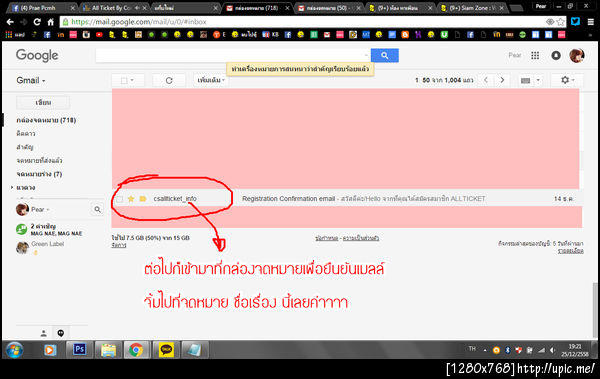Open the Google account profile picture

point(577,56)
